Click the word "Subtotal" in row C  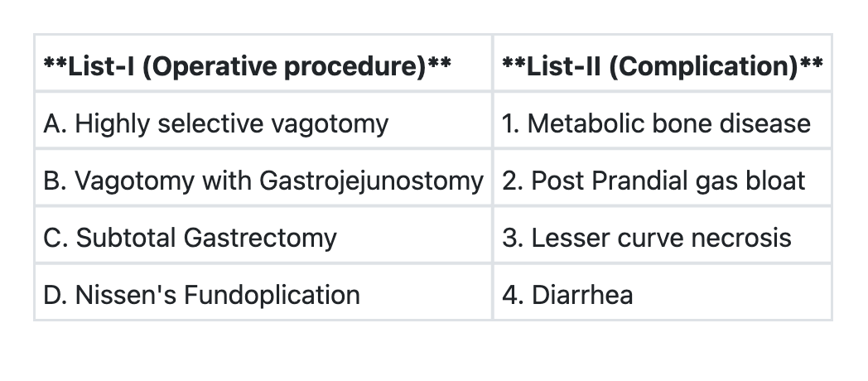click(126, 238)
